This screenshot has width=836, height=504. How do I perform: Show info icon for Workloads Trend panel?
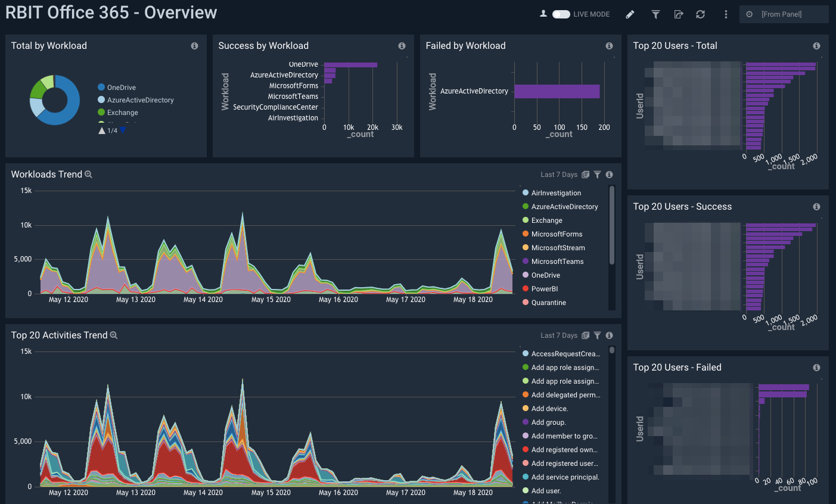(x=609, y=175)
